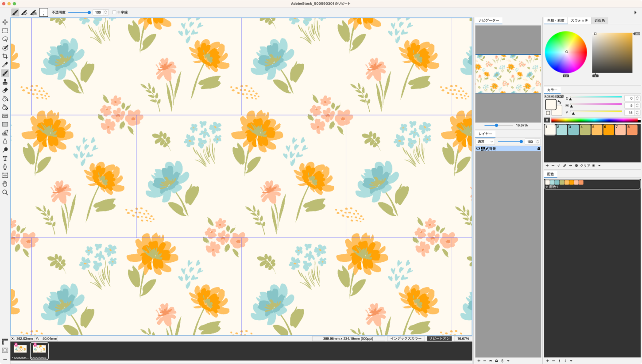Viewport: 642px width, 364px height.
Task: Choose the Eraser tool
Action: (5, 90)
